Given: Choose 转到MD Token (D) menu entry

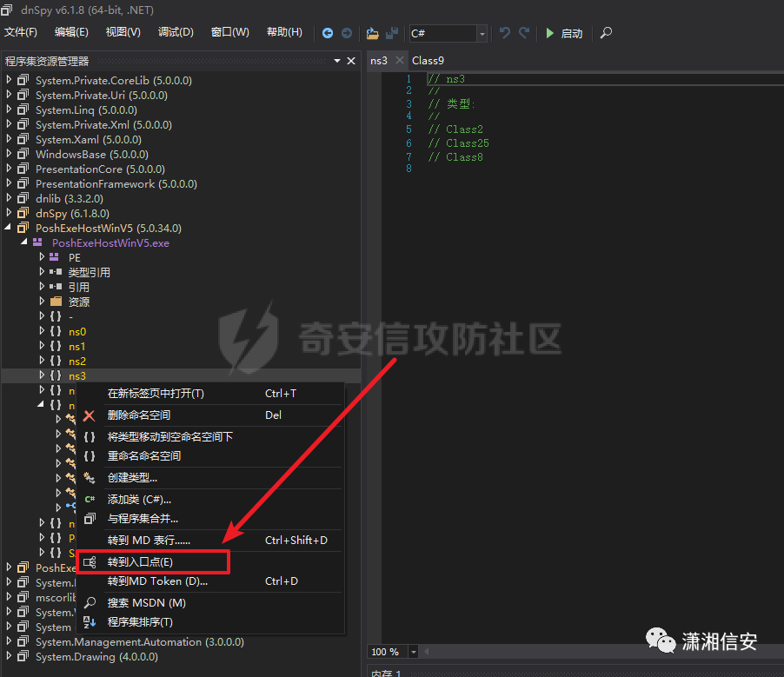Looking at the screenshot, I should click(x=211, y=581).
